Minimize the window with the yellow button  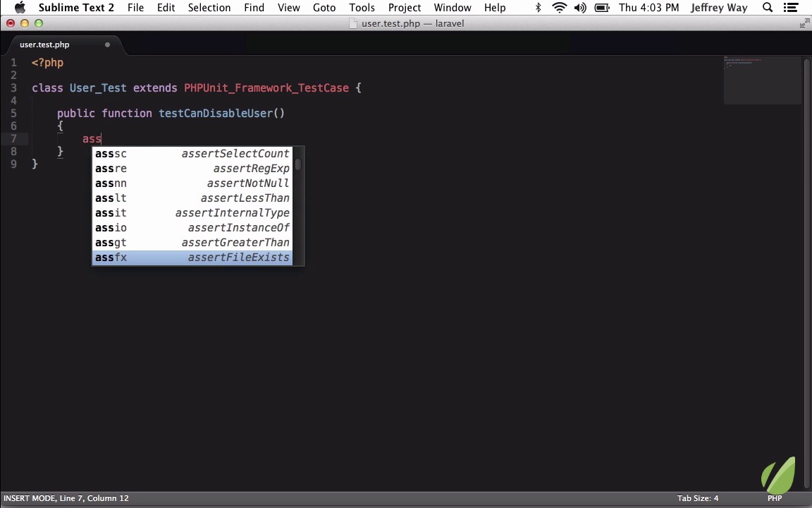click(25, 23)
